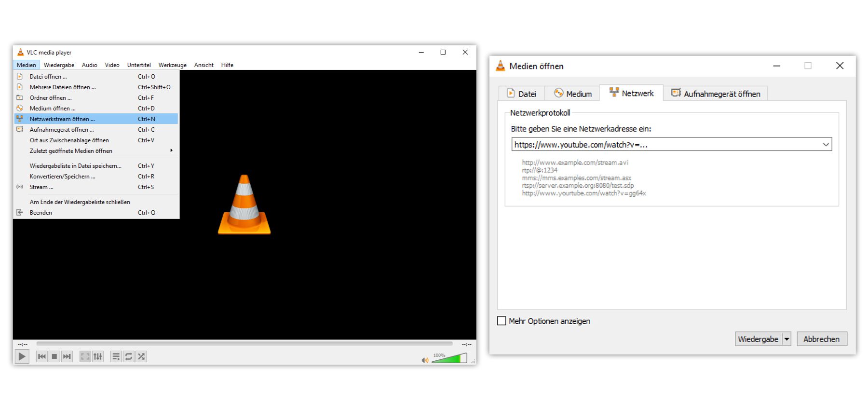Click the Abbrechen button
Screen dimensions: 868x410
point(821,339)
